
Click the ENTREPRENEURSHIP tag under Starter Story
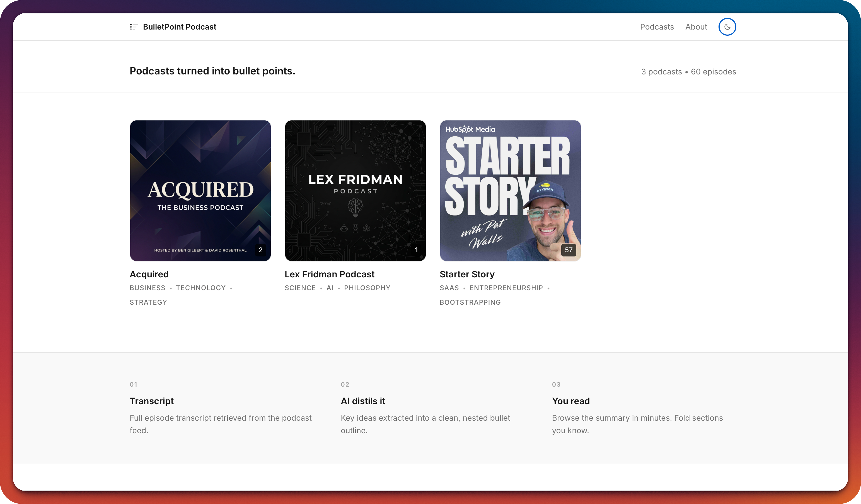(506, 288)
